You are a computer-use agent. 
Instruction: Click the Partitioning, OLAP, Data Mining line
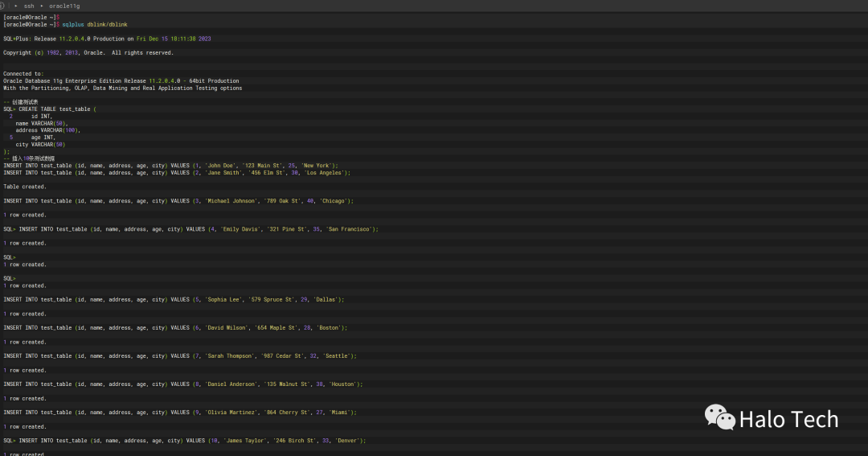[122, 88]
